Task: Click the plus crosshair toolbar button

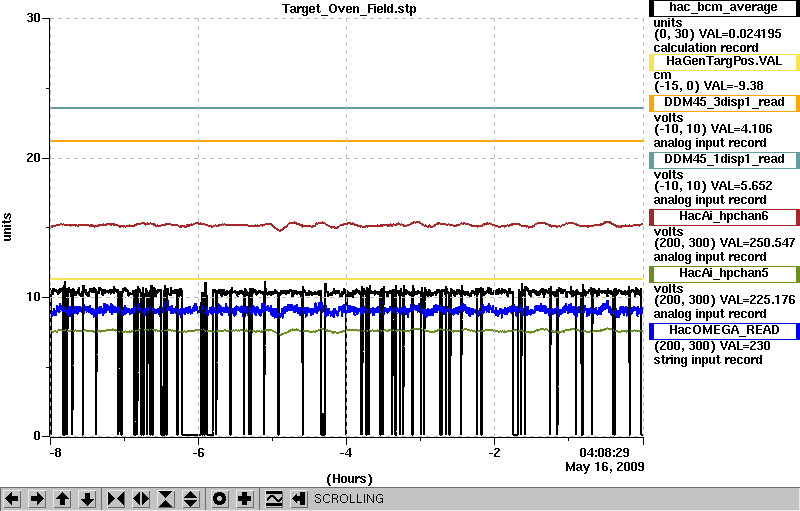Action: (x=245, y=499)
